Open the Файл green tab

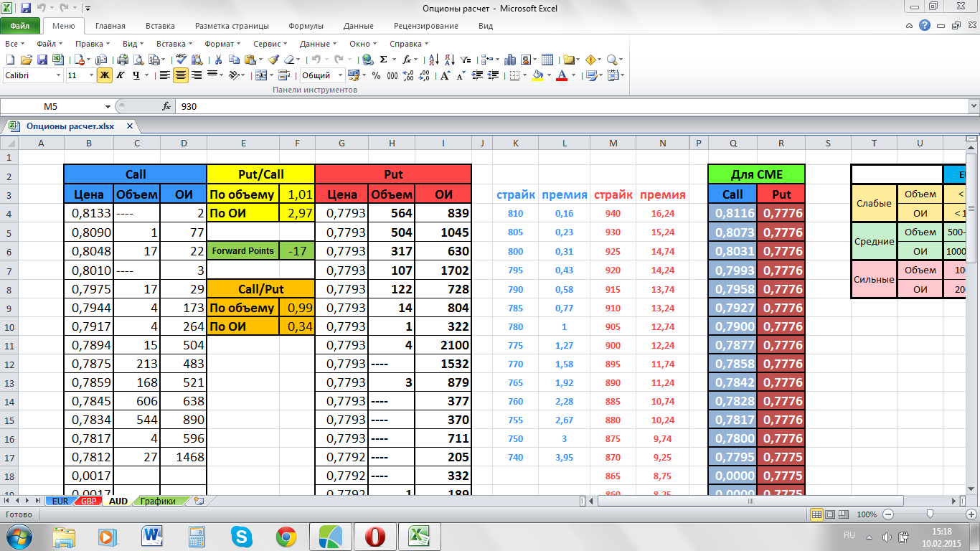[x=20, y=26]
